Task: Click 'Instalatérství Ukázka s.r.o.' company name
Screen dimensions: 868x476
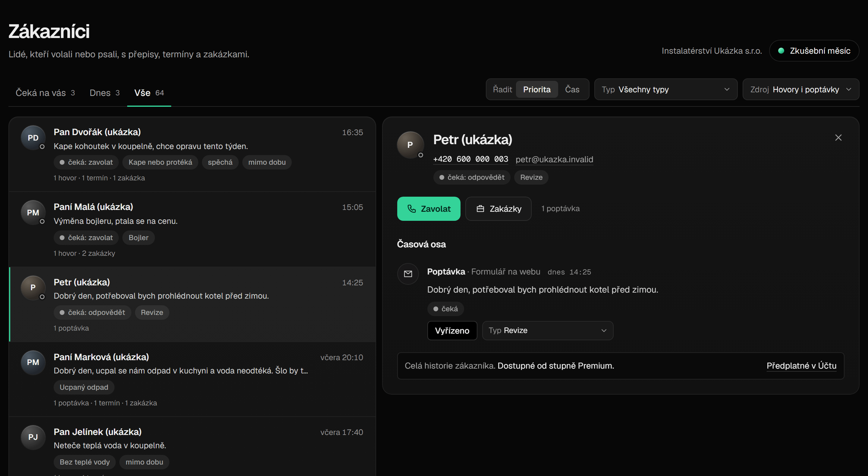Action: pyautogui.click(x=712, y=51)
